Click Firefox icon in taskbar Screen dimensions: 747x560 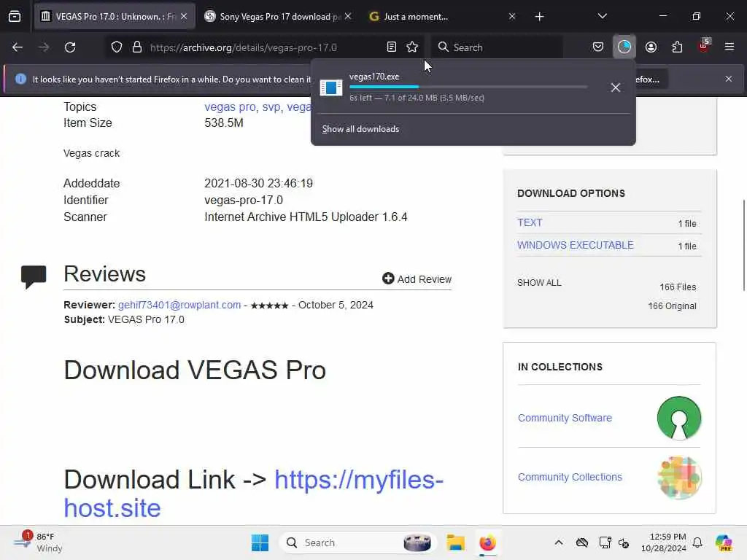coord(487,542)
